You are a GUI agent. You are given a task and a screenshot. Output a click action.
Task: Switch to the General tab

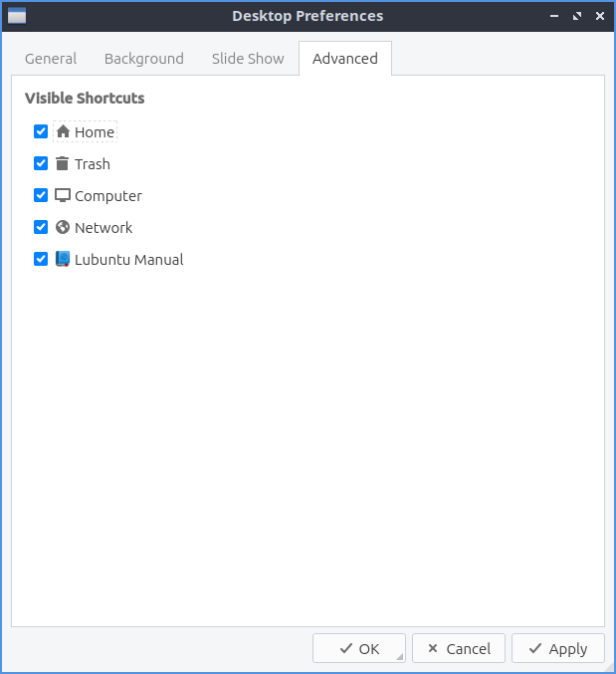pos(51,59)
